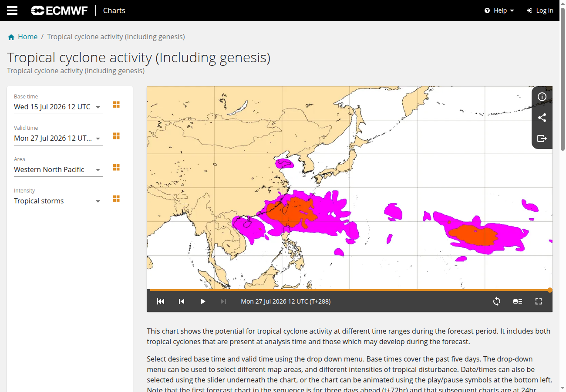Step back one forecast frame

(182, 301)
